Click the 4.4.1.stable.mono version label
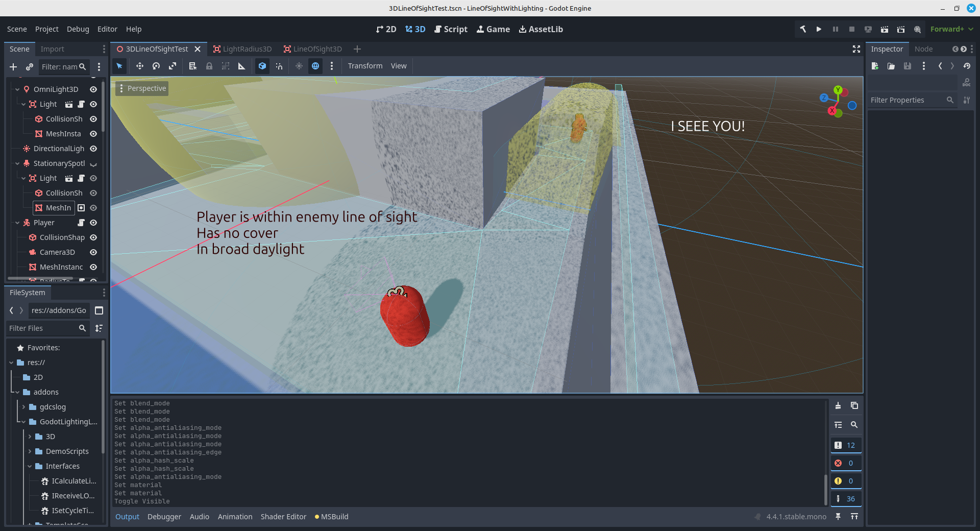 pyautogui.click(x=796, y=517)
